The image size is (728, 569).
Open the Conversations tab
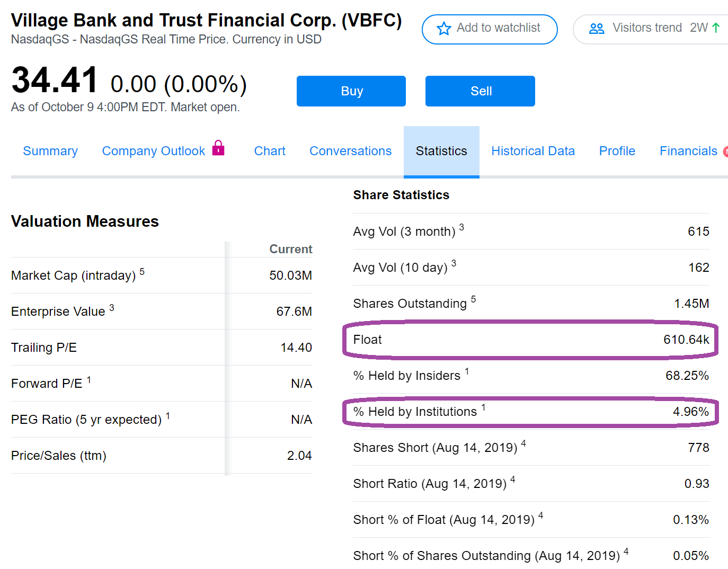[351, 151]
